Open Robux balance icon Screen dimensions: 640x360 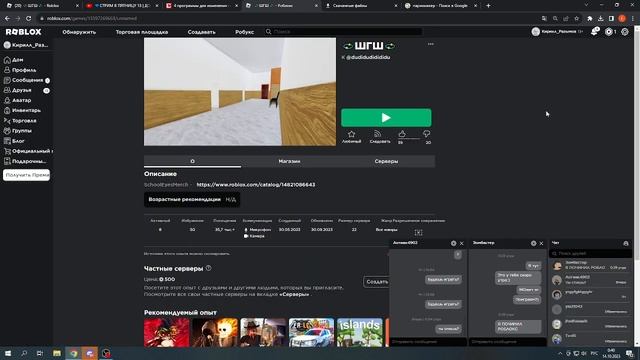(609, 32)
